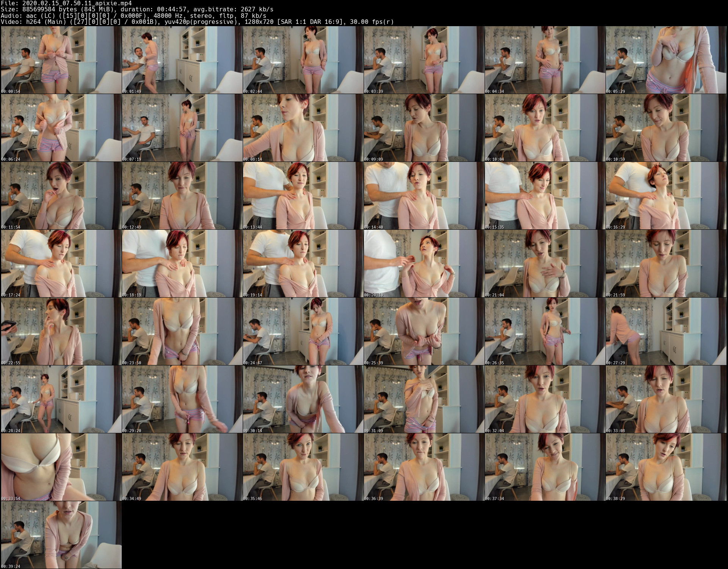
Task: Pick the frame at 00:06:24
Action: click(x=61, y=128)
